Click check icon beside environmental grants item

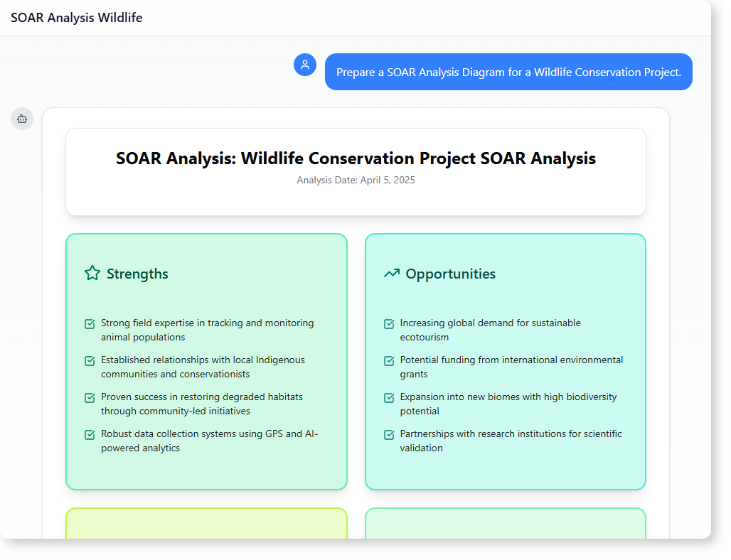coord(389,361)
